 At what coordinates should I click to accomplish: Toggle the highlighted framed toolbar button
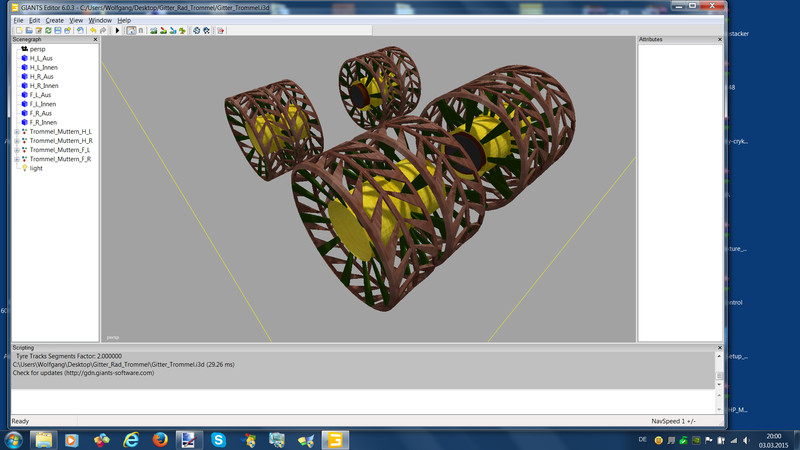(131, 31)
